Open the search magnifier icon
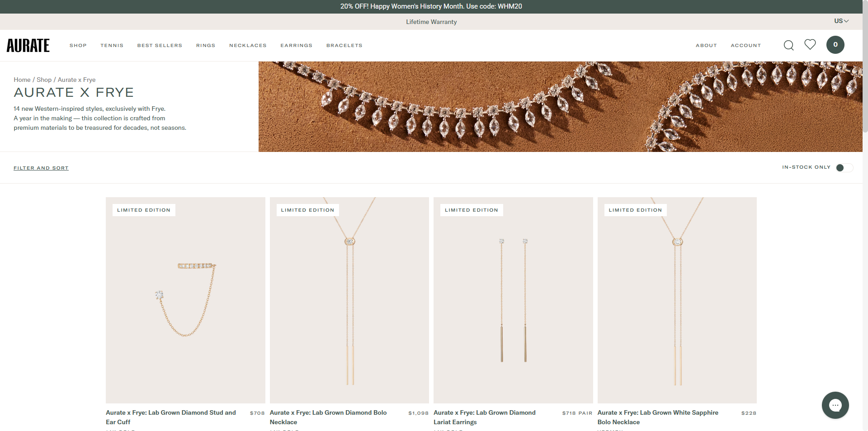This screenshot has height=431, width=868. pos(788,45)
